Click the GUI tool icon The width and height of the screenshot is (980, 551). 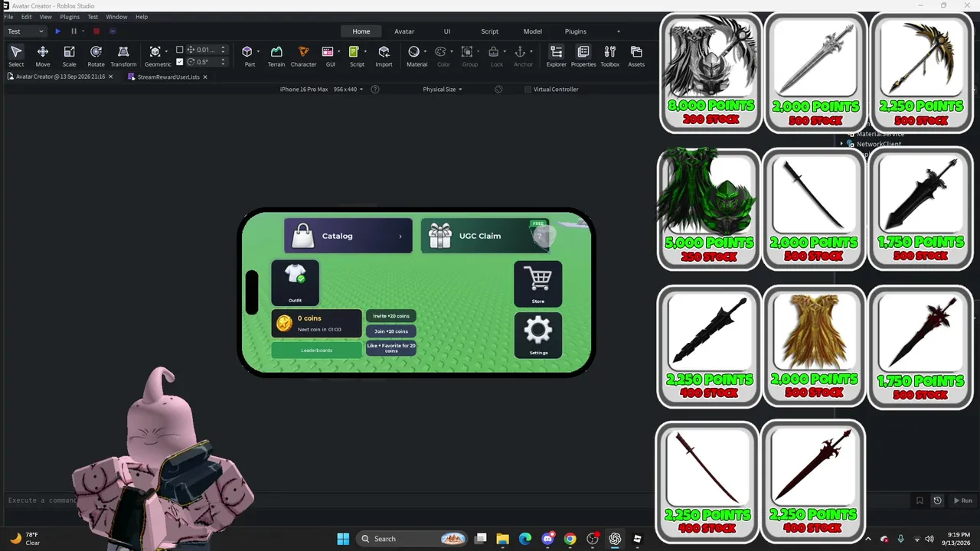point(328,51)
